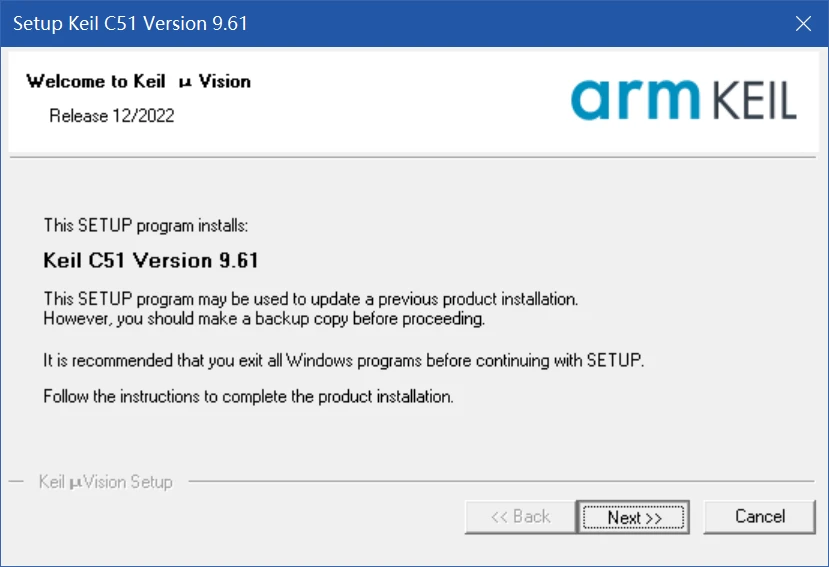Select the Welcome to Keil µVision heading
The image size is (829, 567).
click(138, 81)
